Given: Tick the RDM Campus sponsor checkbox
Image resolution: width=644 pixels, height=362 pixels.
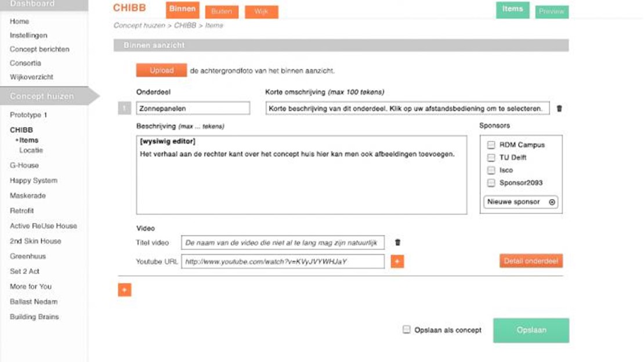Looking at the screenshot, I should point(491,145).
